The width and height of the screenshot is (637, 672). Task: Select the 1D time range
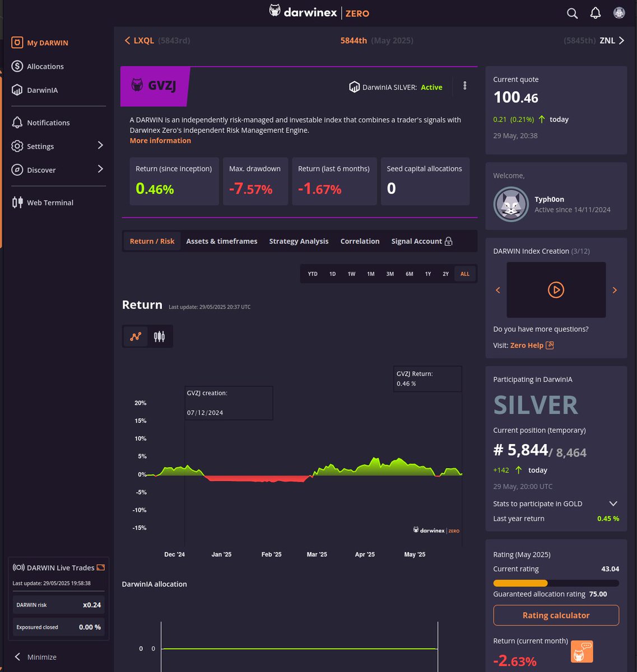click(332, 274)
